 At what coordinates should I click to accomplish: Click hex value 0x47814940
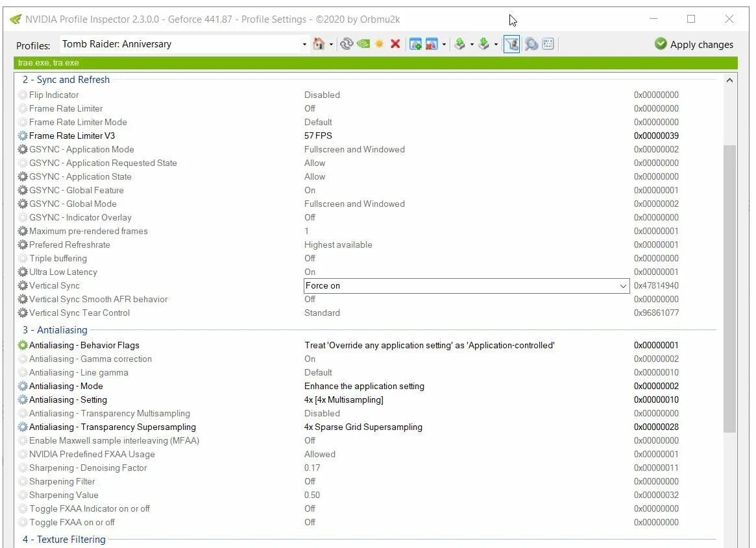click(656, 286)
